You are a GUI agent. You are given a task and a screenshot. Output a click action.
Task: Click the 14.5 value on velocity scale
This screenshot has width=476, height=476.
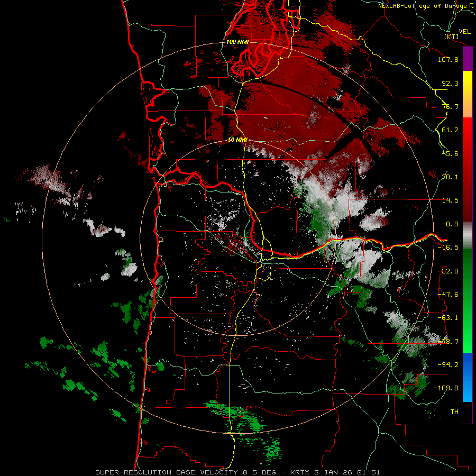[450, 200]
